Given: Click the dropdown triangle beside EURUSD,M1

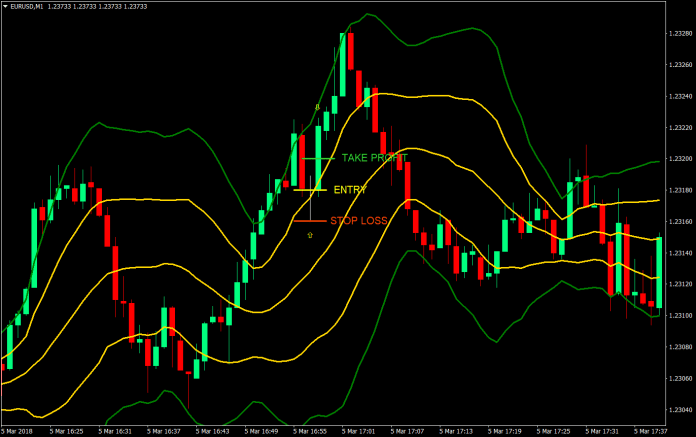Looking at the screenshot, I should 5,6.
